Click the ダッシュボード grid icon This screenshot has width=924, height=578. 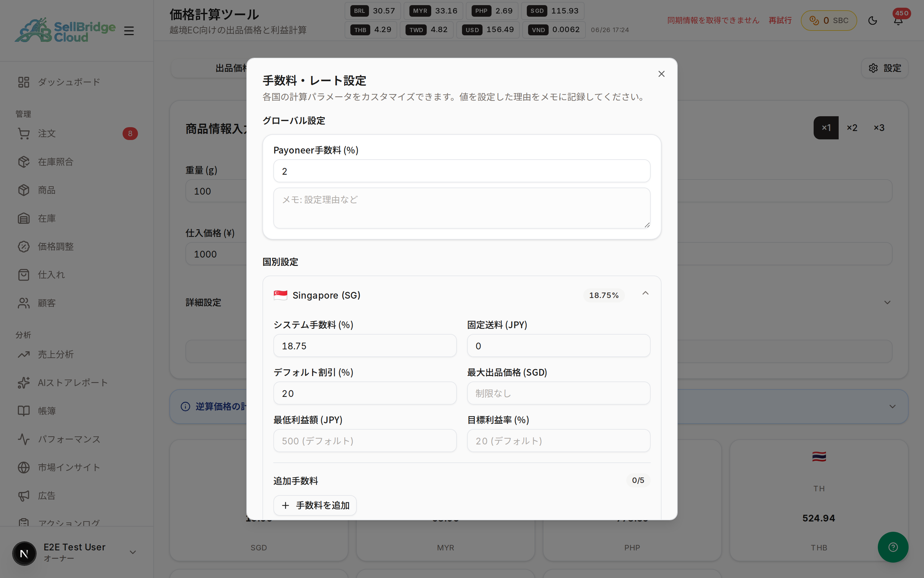pos(24,82)
